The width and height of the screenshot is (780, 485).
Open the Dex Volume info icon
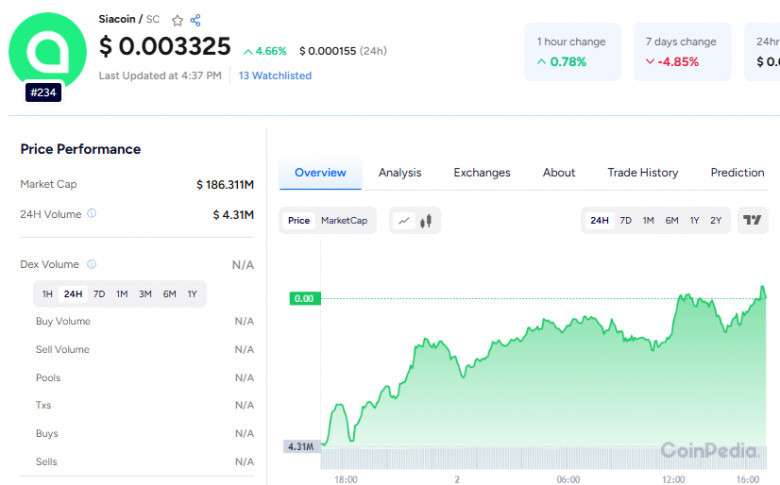pos(92,264)
